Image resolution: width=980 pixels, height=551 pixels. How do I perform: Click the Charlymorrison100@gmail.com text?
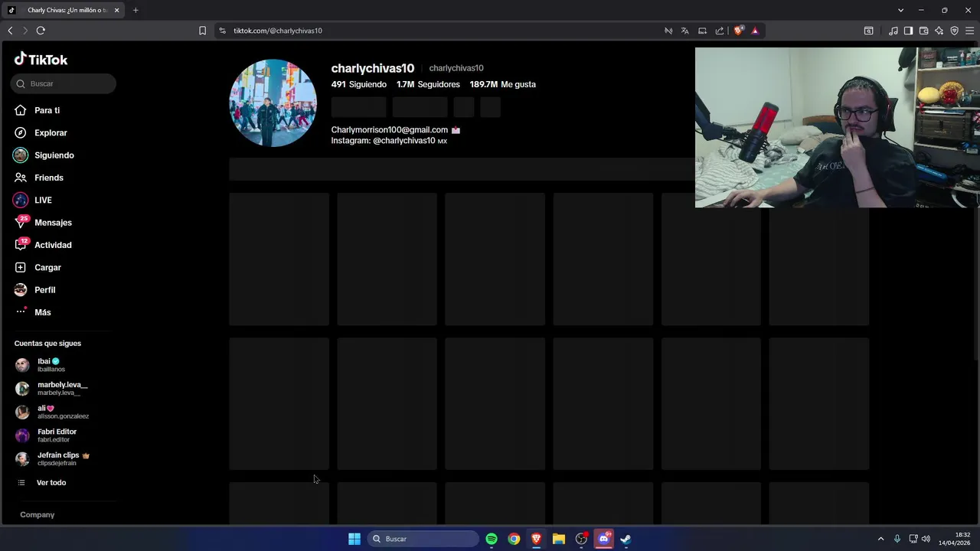[x=389, y=130]
